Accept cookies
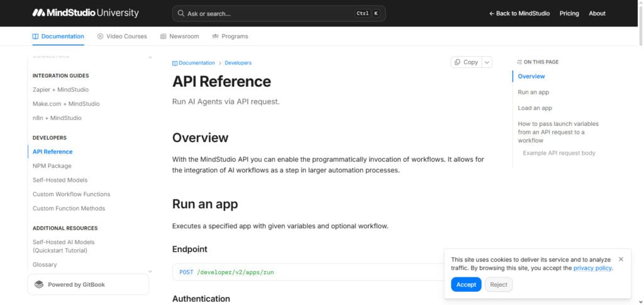Viewport: 644px width, 305px height. click(466, 284)
